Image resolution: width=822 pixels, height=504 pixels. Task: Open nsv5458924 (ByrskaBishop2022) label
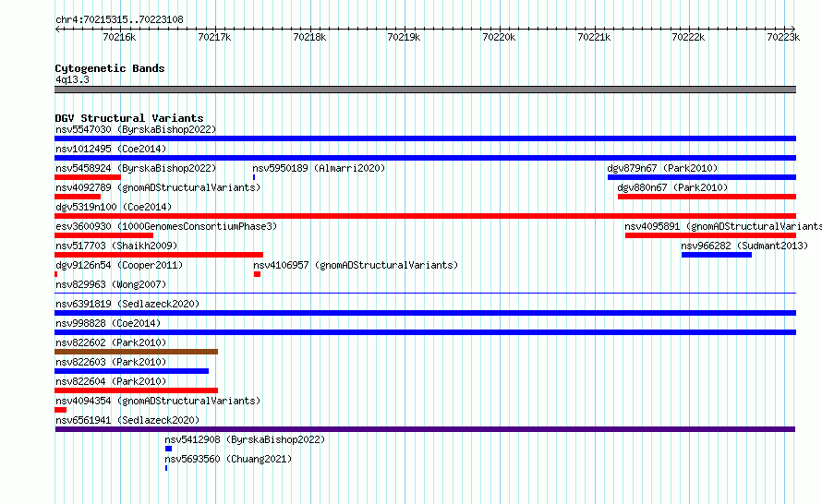tap(136, 168)
